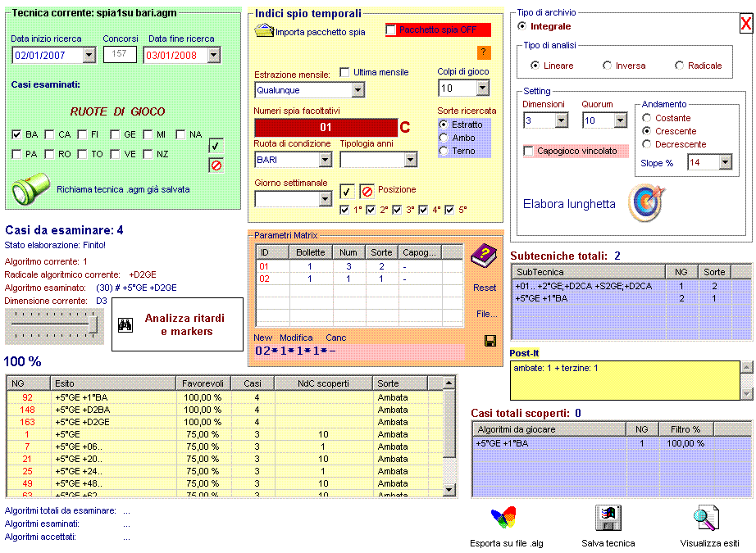Click results table scroll down arrow

(449, 490)
